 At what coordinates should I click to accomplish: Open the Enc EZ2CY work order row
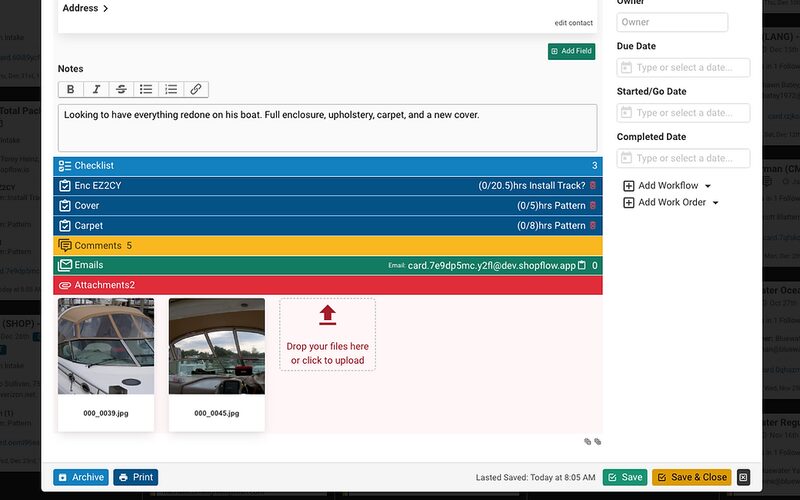(x=328, y=186)
